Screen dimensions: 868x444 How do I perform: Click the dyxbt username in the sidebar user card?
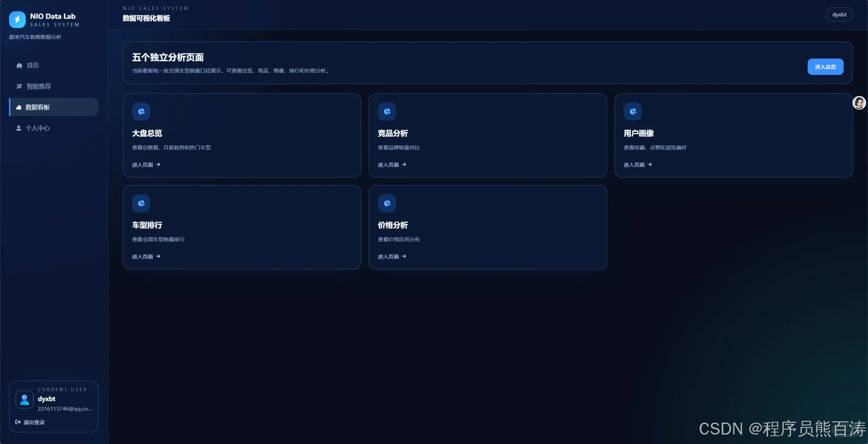46,399
